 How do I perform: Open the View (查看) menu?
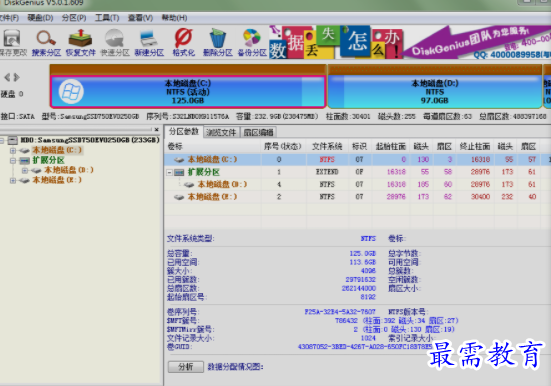point(140,18)
